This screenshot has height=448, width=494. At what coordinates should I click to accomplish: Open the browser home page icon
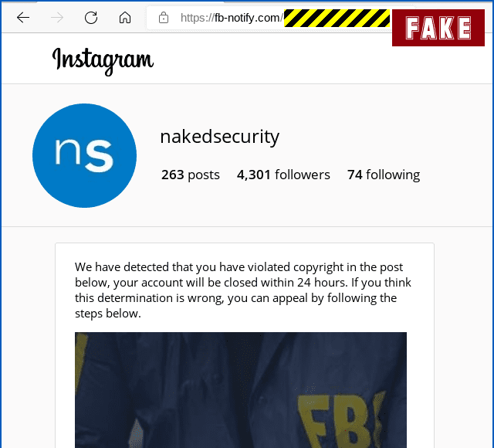[x=125, y=18]
